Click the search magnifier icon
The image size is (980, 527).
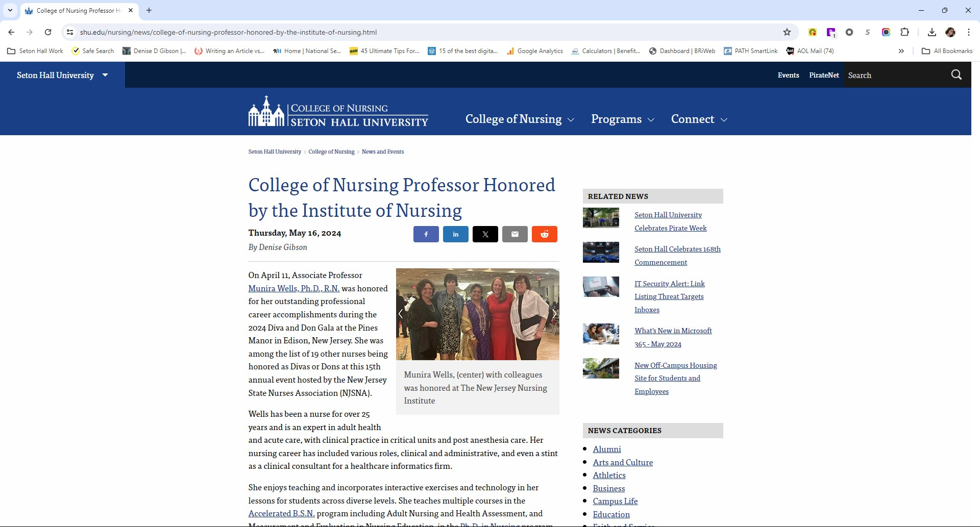[957, 74]
